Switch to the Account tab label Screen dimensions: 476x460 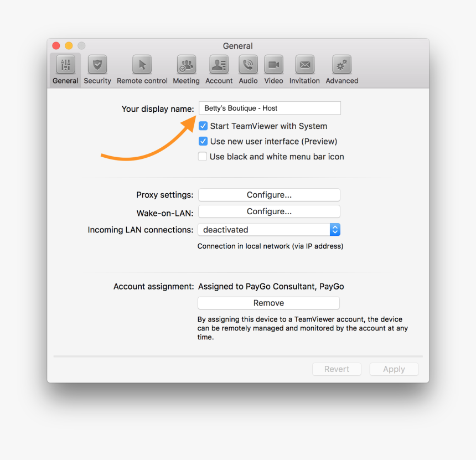point(219,81)
